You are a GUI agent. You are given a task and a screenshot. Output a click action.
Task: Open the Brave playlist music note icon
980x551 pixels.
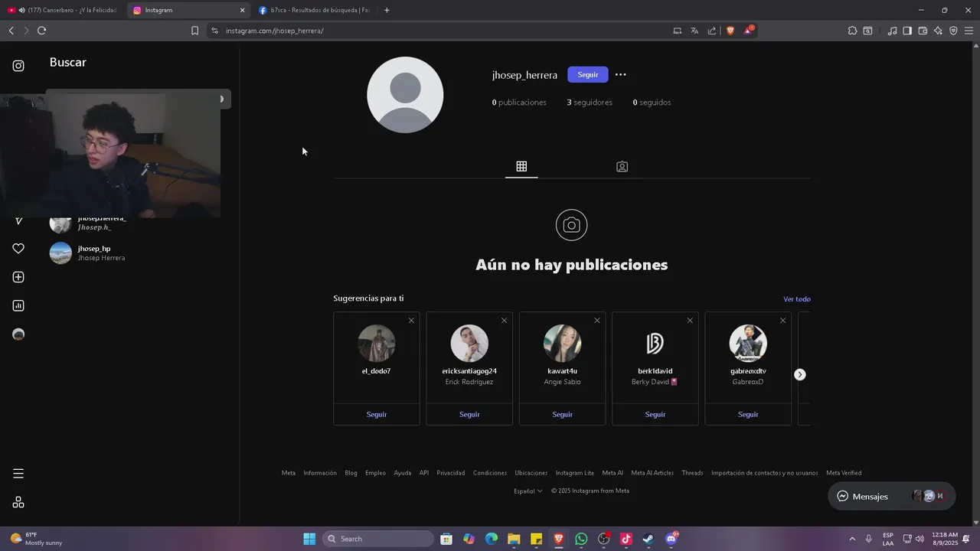coord(892,31)
